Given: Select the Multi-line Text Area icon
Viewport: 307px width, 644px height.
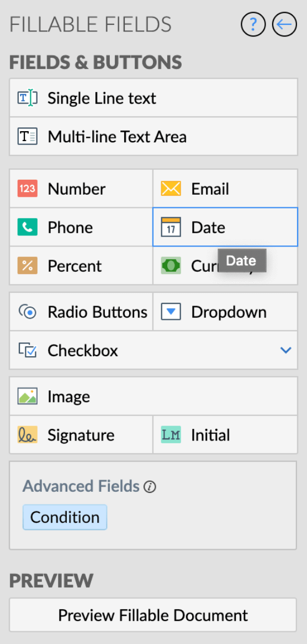Looking at the screenshot, I should pos(28,136).
